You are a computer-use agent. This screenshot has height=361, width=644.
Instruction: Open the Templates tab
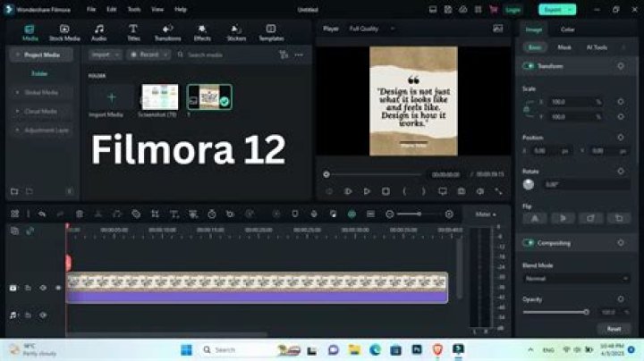tap(271, 33)
